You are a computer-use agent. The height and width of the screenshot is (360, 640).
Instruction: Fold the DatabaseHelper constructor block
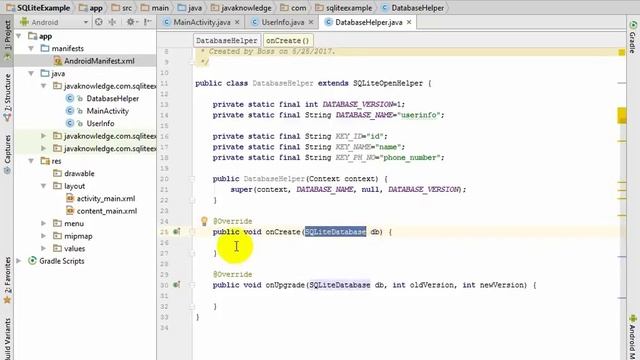point(192,179)
